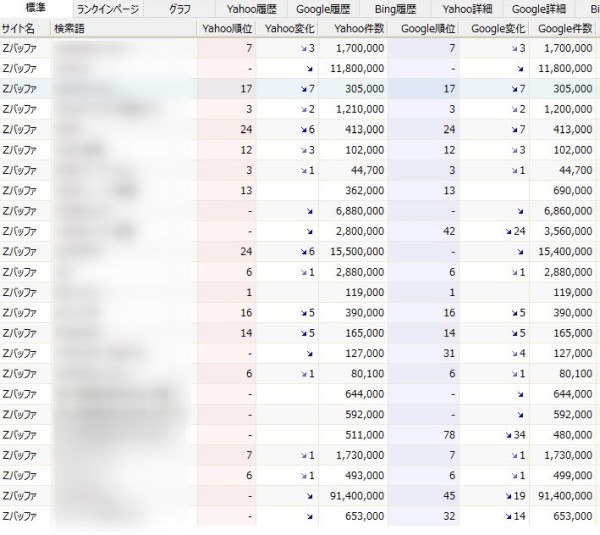Image resolution: width=600 pixels, height=535 pixels.
Task: Click Yahoo件数 cell 592,000
Action: coord(353,414)
